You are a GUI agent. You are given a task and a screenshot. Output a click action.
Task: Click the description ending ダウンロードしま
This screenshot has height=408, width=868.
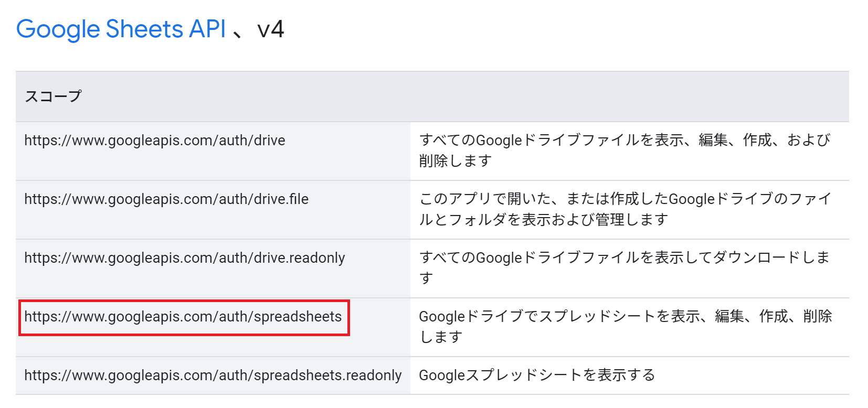(x=624, y=257)
